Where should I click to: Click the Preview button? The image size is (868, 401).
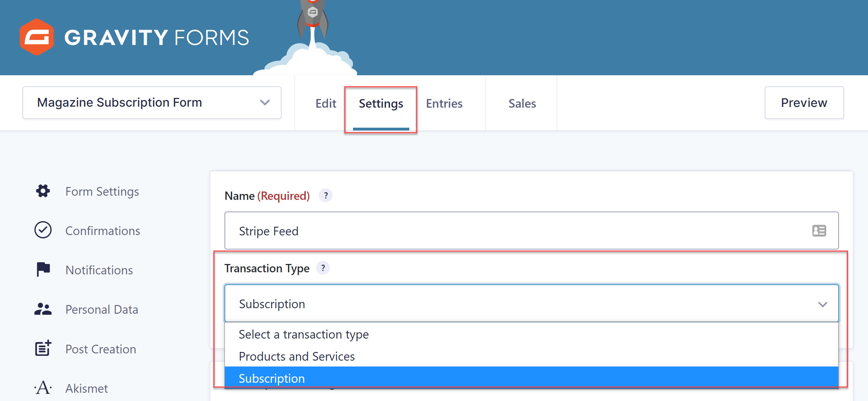pos(804,102)
